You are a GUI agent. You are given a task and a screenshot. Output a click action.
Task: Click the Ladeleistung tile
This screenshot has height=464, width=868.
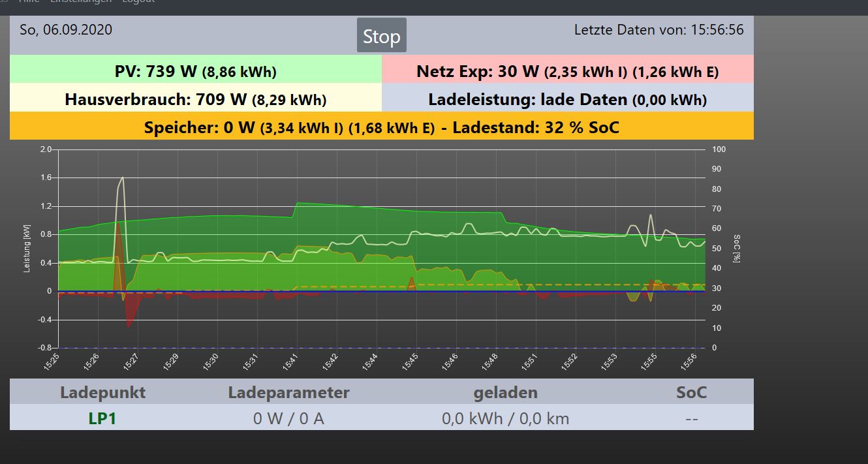click(567, 99)
